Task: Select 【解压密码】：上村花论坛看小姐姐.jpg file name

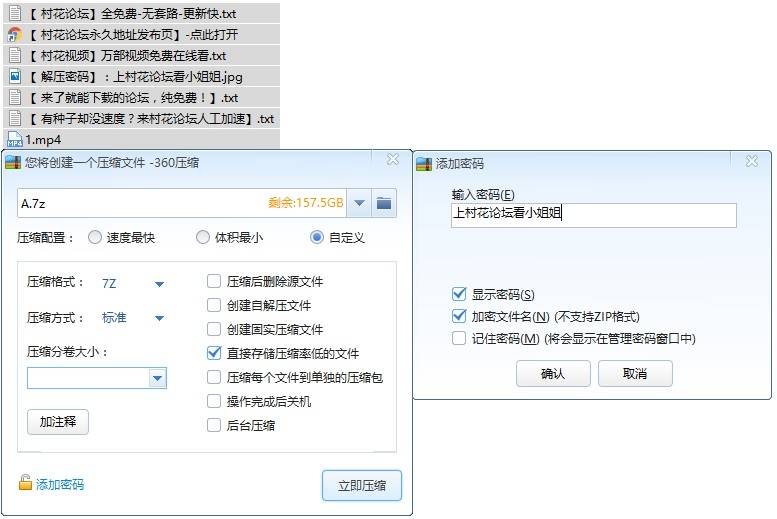Action: pos(134,77)
